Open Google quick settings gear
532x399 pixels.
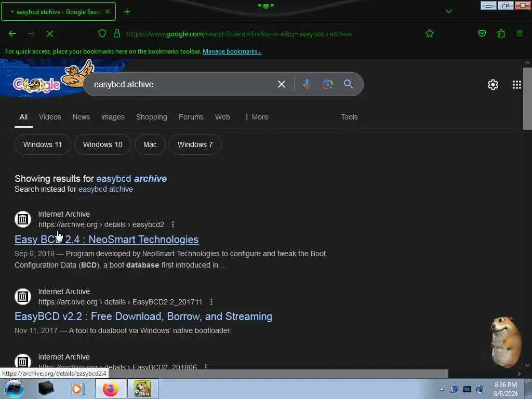point(493,85)
